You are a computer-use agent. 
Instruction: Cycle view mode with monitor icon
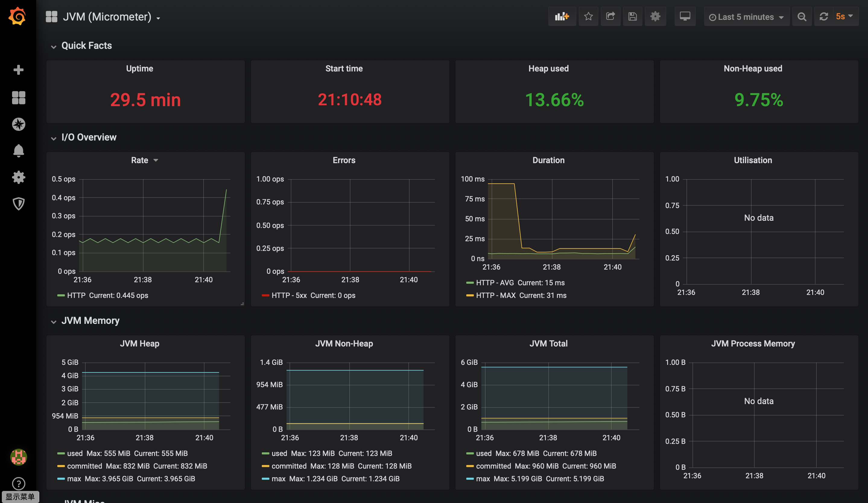[x=685, y=17]
